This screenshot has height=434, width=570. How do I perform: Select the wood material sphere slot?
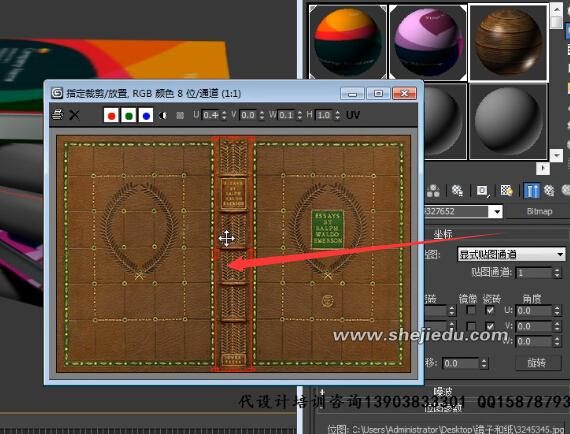point(508,43)
